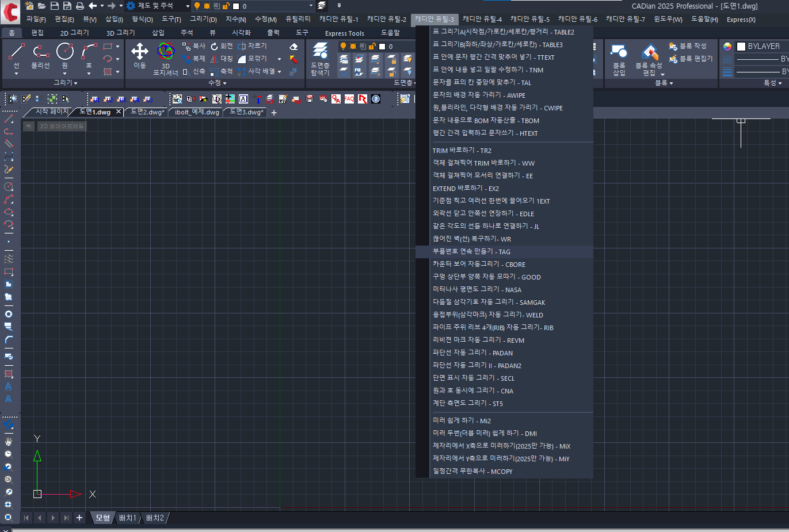Switch to the 도면2.dwg tab
This screenshot has width=789, height=532.
point(147,112)
